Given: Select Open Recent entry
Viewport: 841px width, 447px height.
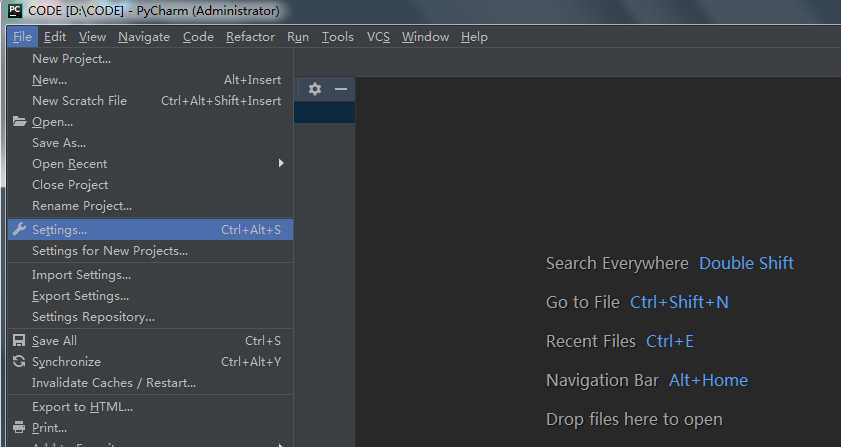Looking at the screenshot, I should pyautogui.click(x=151, y=164).
